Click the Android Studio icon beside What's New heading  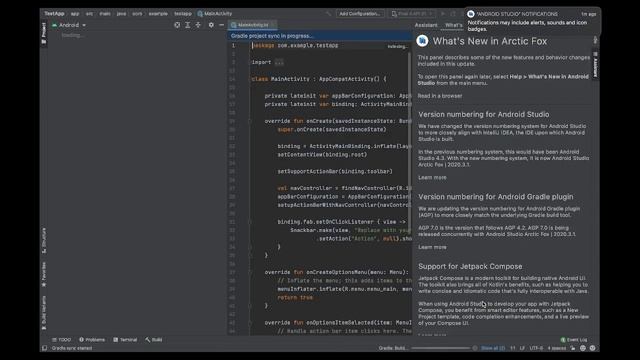click(422, 40)
